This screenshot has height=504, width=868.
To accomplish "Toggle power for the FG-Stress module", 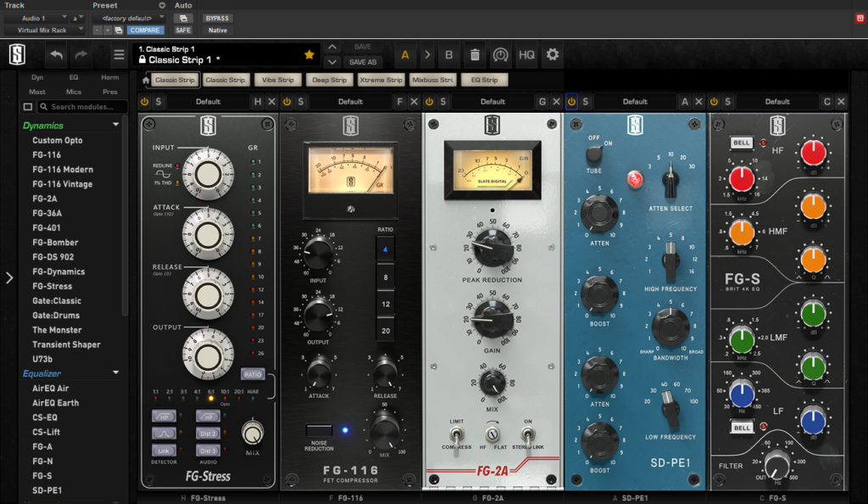I will coord(144,101).
